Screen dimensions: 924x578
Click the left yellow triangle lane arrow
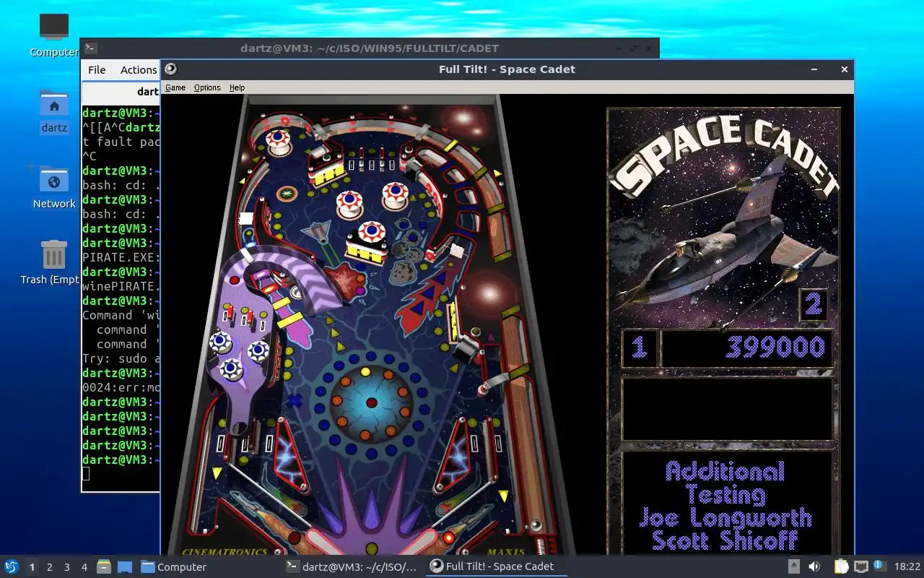coord(217,473)
